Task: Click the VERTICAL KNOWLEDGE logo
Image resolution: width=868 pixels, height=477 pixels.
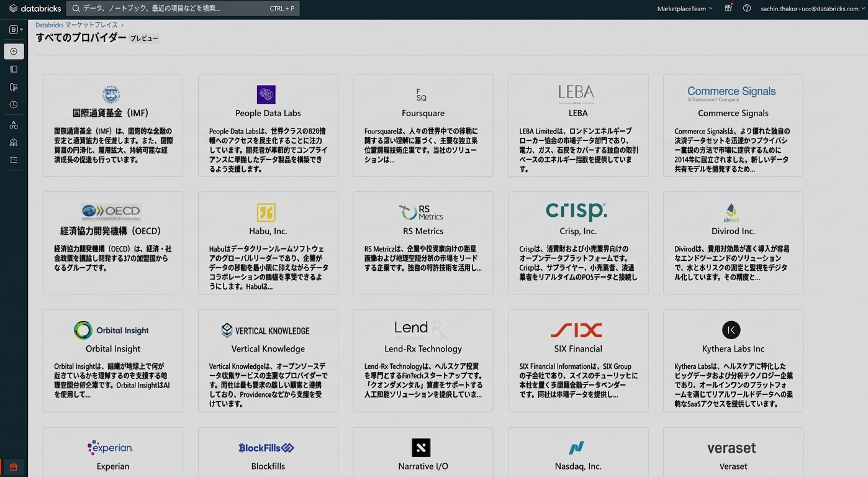Action: tap(265, 330)
